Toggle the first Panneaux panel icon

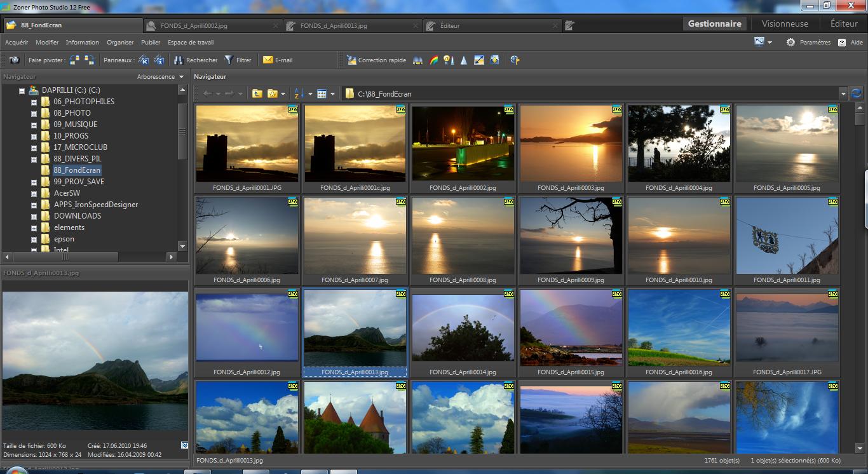point(144,60)
